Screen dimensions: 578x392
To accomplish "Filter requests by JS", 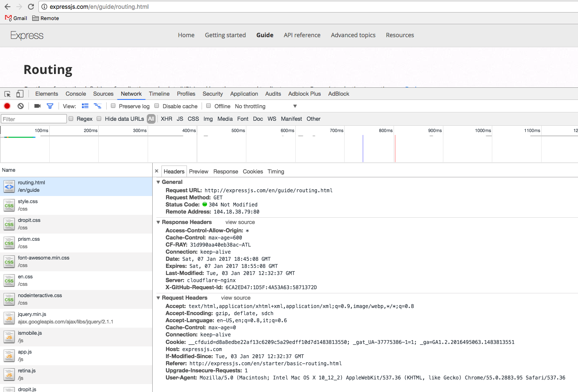I will coord(180,119).
